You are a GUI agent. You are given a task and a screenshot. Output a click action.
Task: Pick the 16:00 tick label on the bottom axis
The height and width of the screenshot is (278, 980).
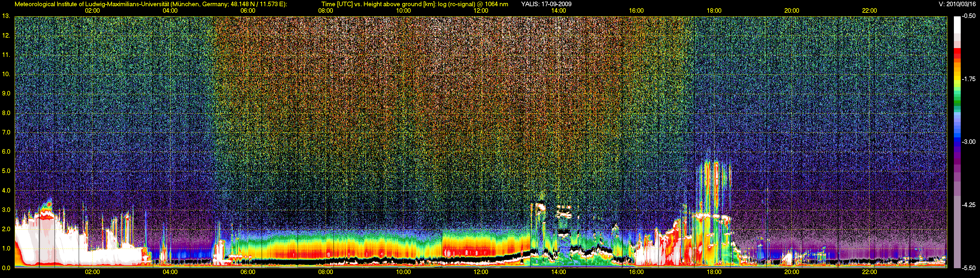[x=636, y=272]
